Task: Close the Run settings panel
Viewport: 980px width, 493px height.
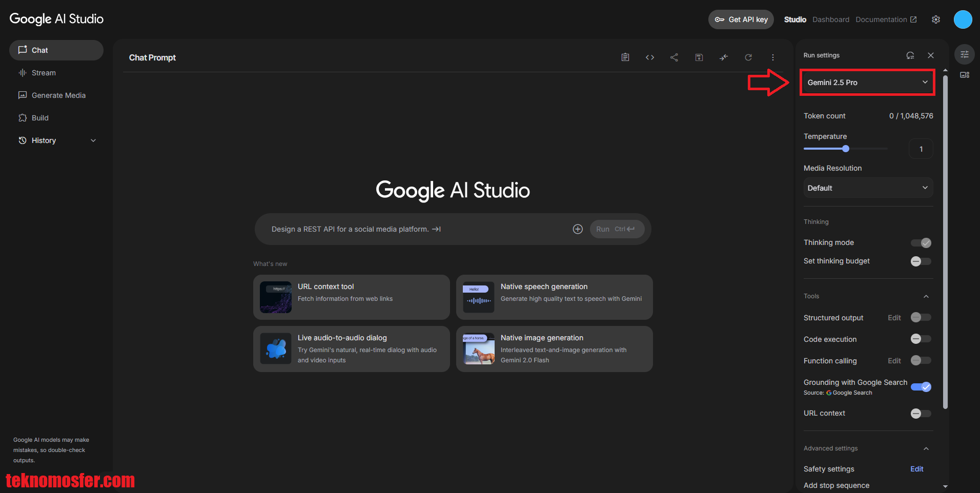Action: point(931,55)
